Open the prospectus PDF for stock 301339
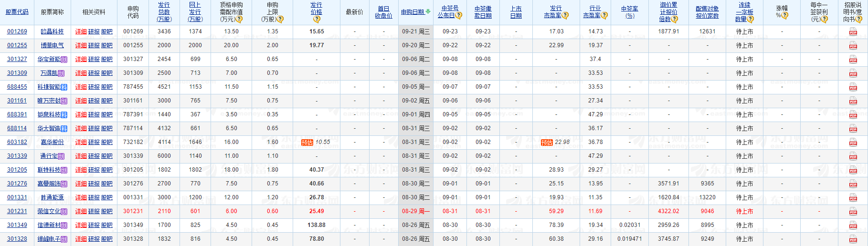Viewport: 868px width, 246px height. [x=853, y=156]
